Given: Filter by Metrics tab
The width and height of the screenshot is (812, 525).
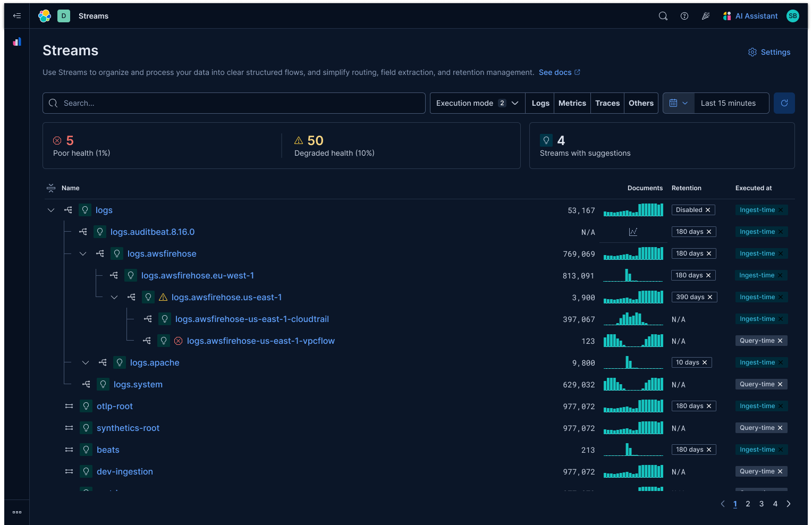Looking at the screenshot, I should coord(572,103).
